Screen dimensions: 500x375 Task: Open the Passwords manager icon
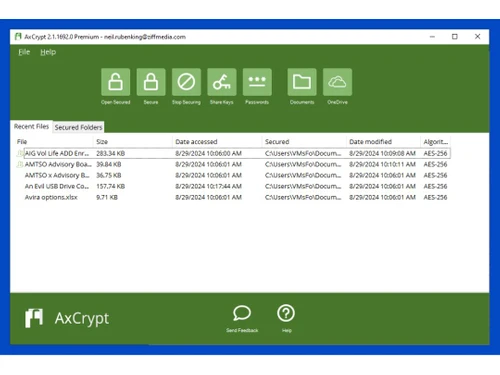(257, 82)
